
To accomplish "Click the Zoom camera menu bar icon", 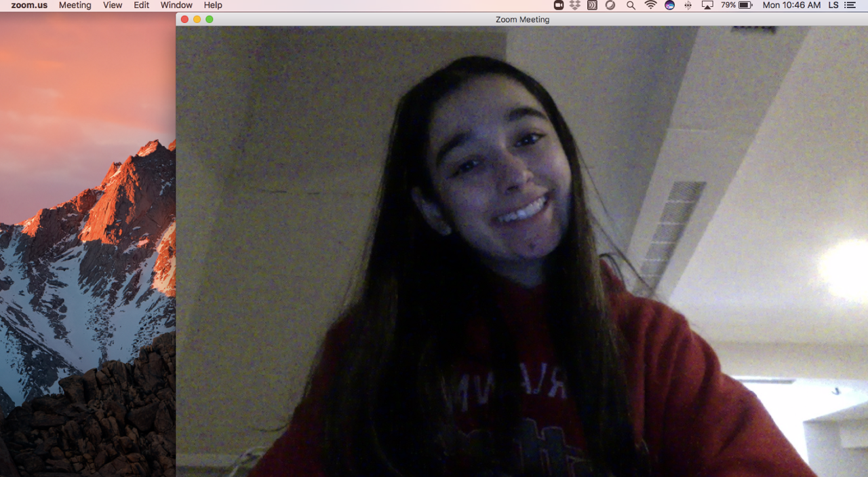I will pyautogui.click(x=559, y=5).
